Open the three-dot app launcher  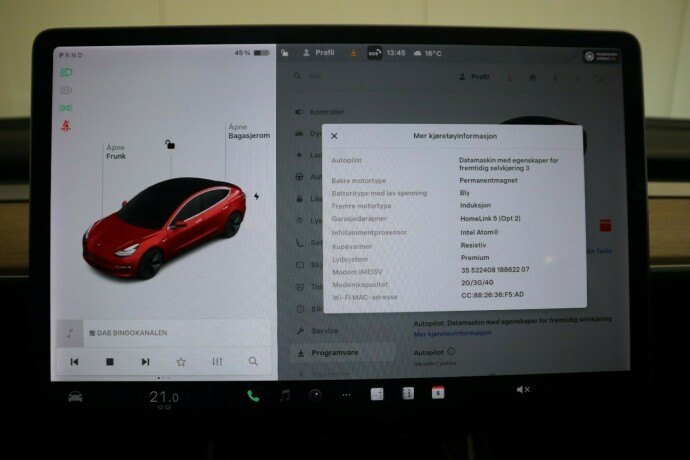(346, 395)
